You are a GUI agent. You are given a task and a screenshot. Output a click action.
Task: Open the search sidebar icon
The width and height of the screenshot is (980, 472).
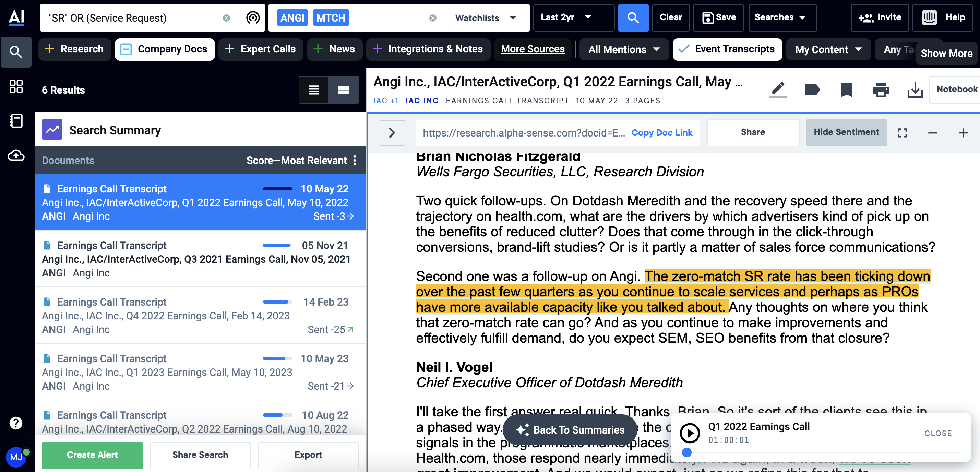point(16,52)
